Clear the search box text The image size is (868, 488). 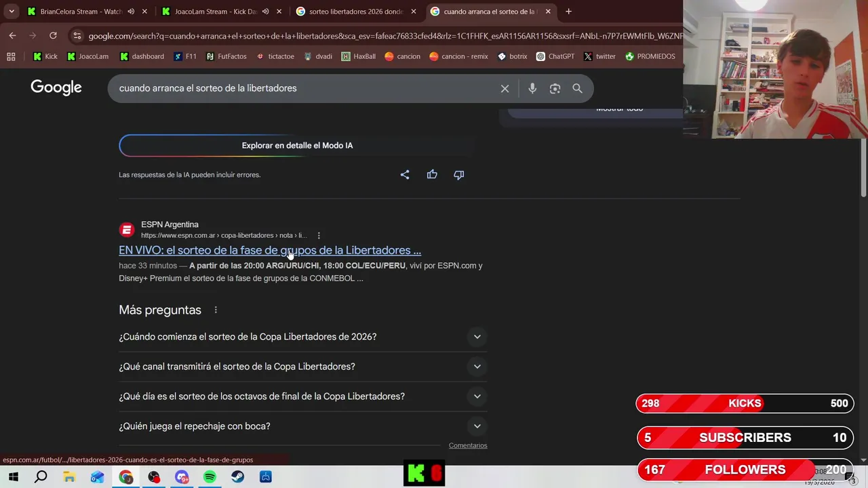click(x=505, y=88)
